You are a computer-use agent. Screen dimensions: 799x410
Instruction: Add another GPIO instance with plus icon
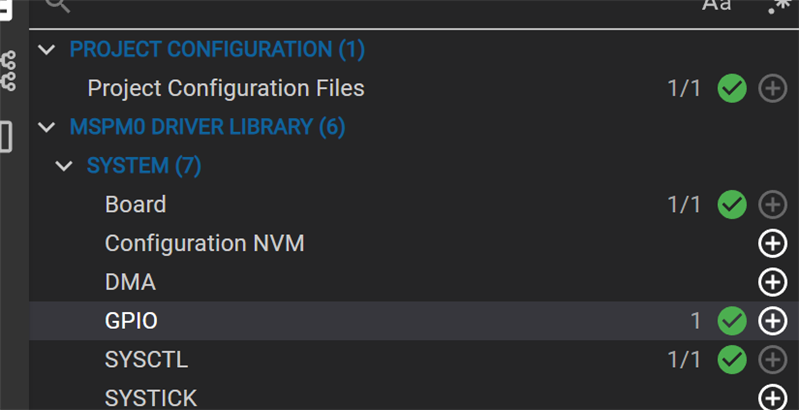772,321
